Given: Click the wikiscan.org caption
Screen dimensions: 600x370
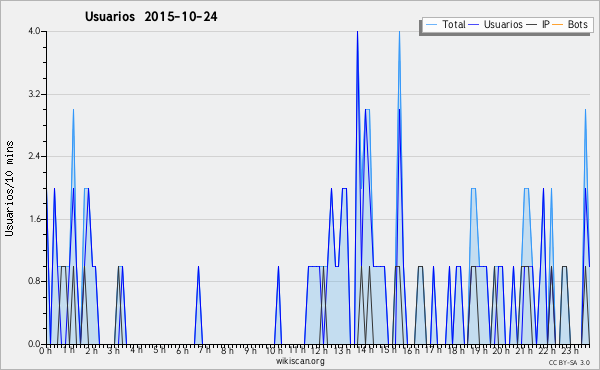Looking at the screenshot, I should pyautogui.click(x=300, y=361).
